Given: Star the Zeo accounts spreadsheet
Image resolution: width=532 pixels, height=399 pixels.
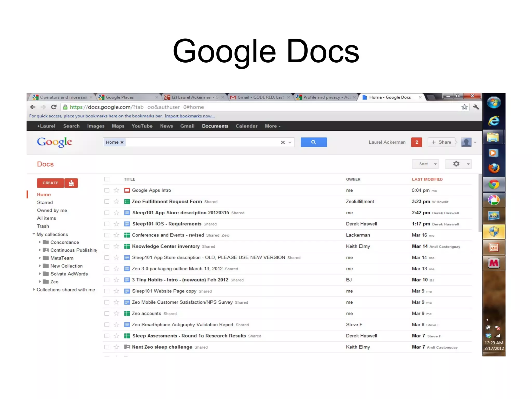Looking at the screenshot, I should click(116, 314).
